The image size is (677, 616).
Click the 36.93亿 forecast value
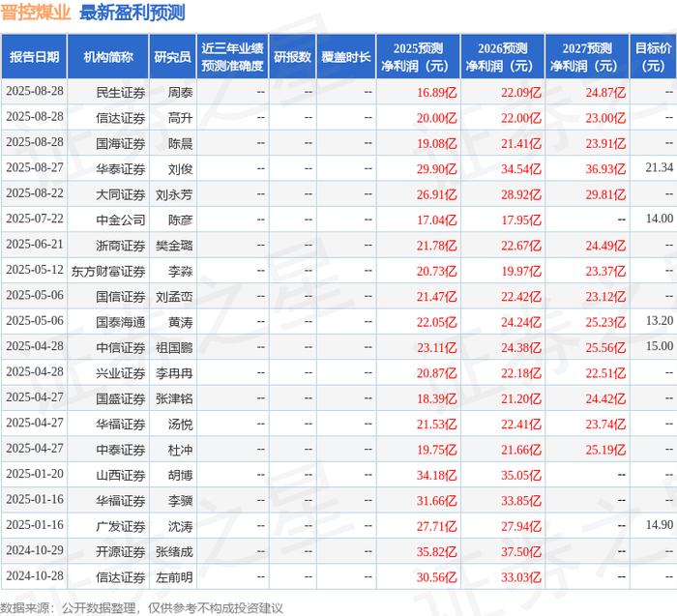(605, 169)
